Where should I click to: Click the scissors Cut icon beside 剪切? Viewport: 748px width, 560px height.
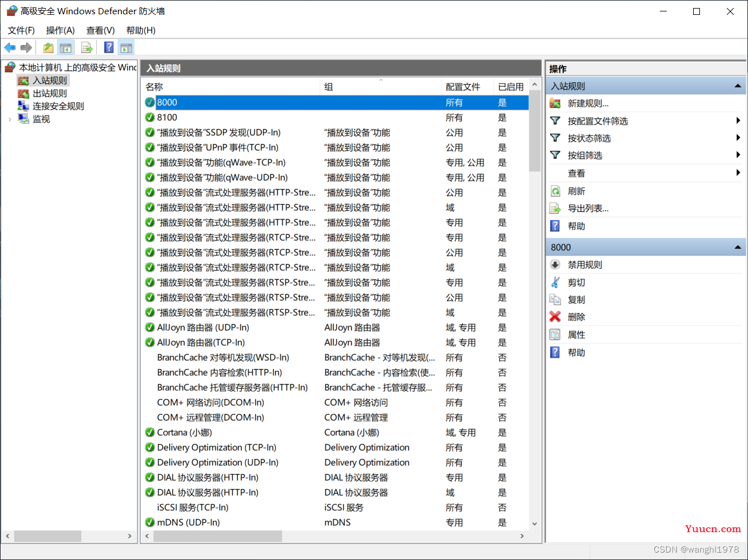(x=555, y=282)
